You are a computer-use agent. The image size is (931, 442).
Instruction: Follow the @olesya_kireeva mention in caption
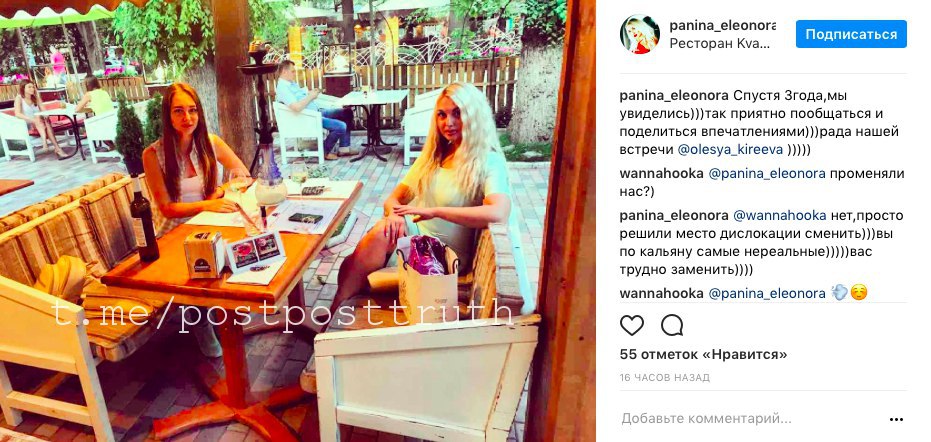click(729, 150)
